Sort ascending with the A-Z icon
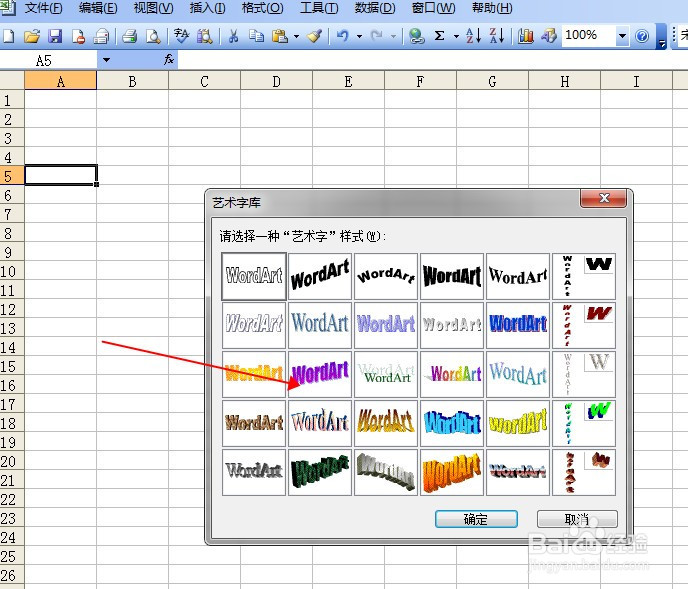 473,36
